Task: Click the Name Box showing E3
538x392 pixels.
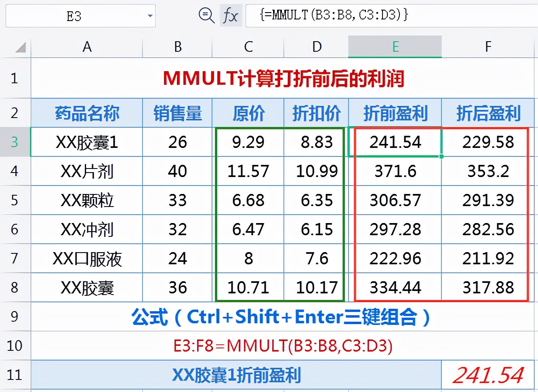Action: 80,16
